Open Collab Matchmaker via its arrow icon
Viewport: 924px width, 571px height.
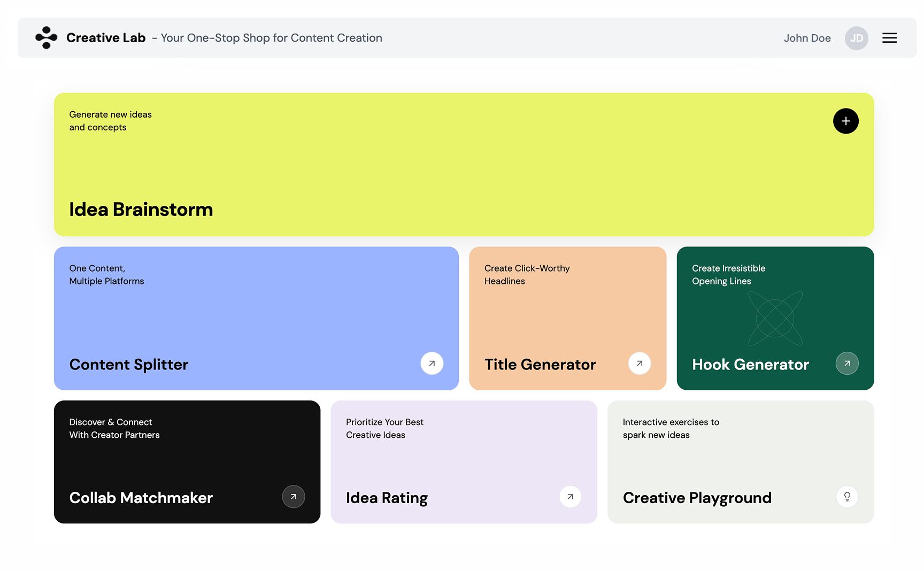294,497
